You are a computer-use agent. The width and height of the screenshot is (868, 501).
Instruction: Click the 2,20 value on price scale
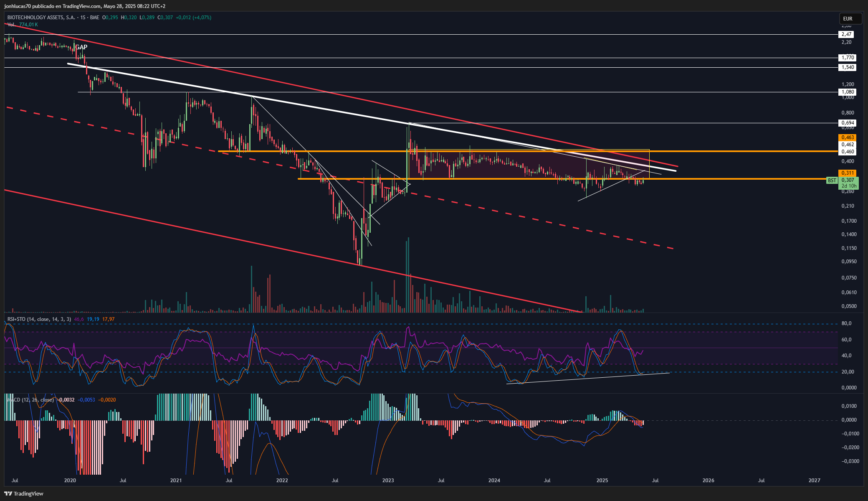(846, 42)
